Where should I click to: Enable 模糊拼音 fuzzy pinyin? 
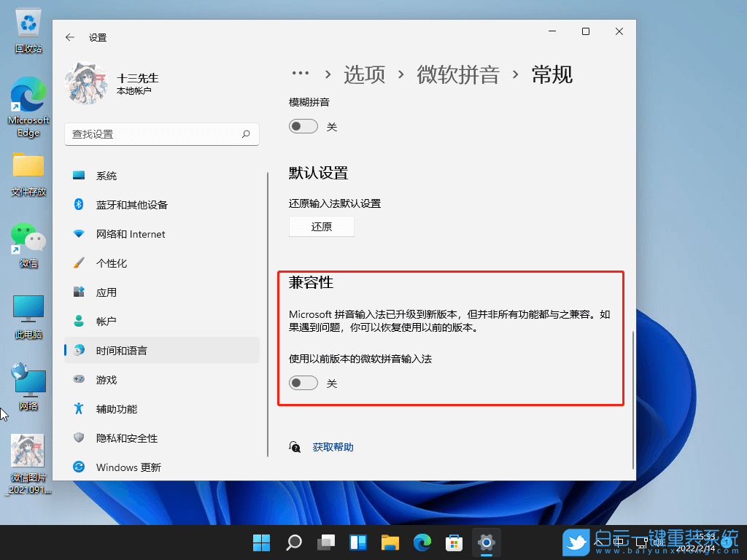pos(303,125)
